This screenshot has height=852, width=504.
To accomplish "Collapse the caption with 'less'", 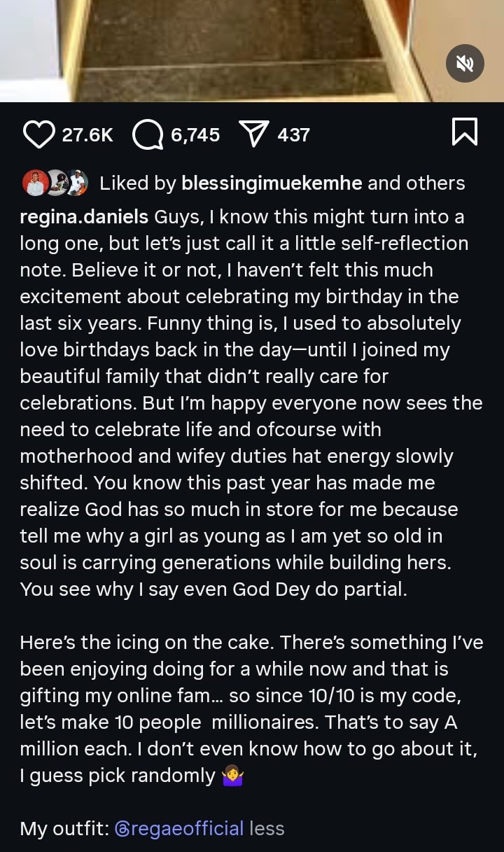I will click(x=267, y=829).
